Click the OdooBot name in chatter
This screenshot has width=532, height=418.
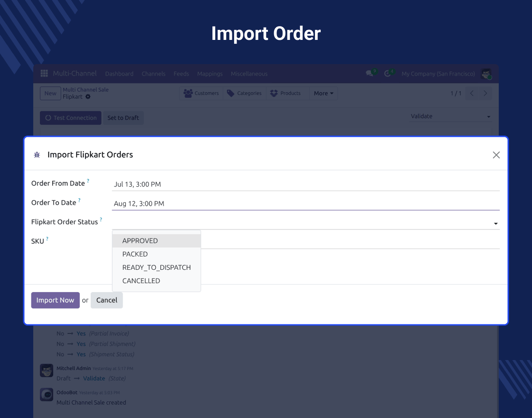tap(67, 392)
